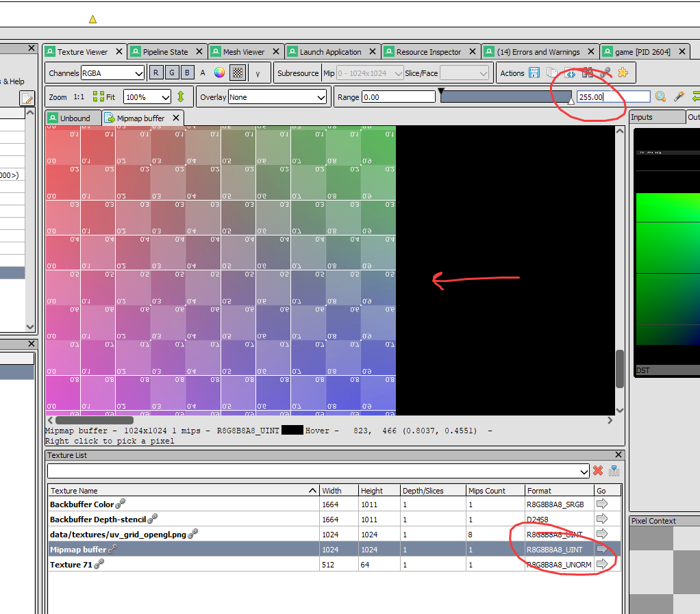The height and width of the screenshot is (614, 700).
Task: Select the magnifying glass beside the range values
Action: (660, 97)
